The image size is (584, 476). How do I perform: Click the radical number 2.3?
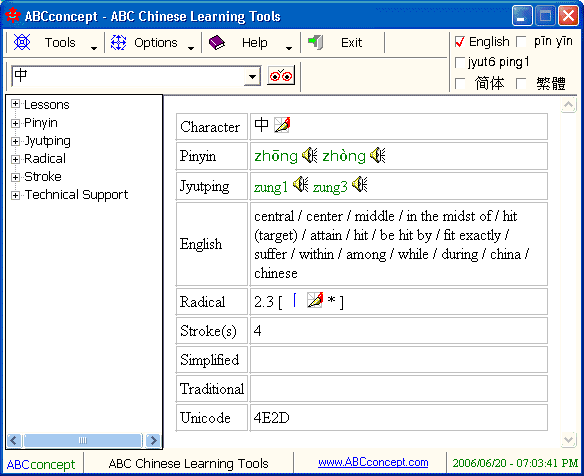264,302
